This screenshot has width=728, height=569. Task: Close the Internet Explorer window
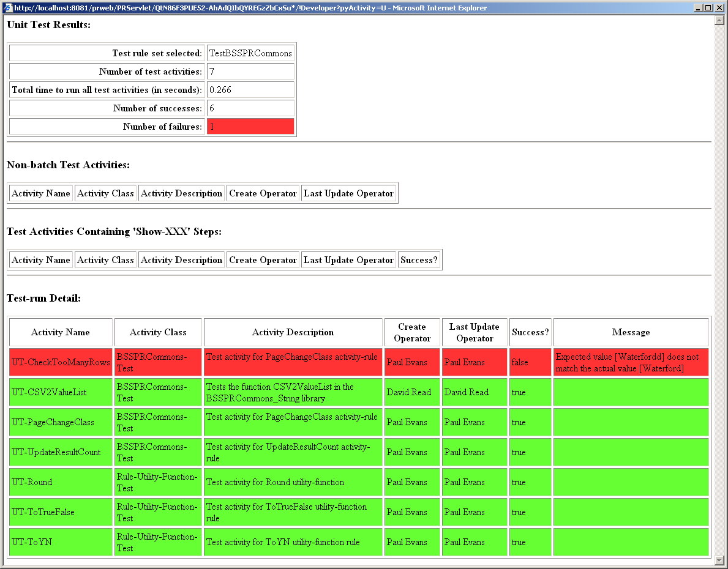click(719, 7)
